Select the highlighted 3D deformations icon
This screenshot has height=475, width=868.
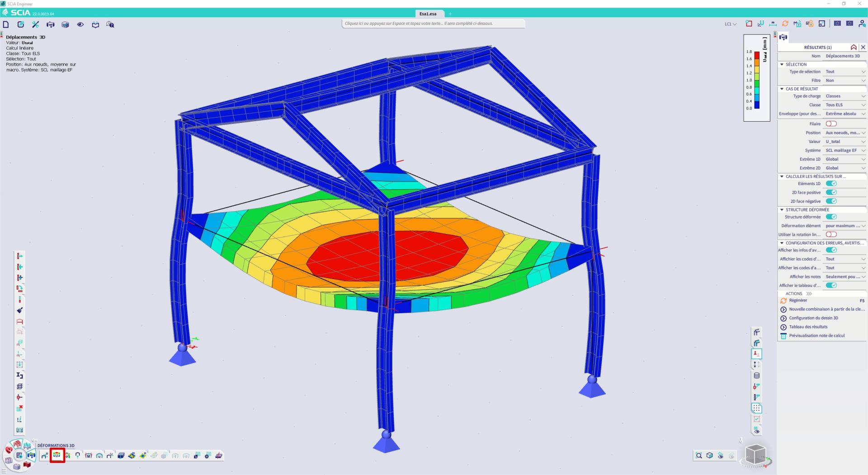pyautogui.click(x=57, y=456)
